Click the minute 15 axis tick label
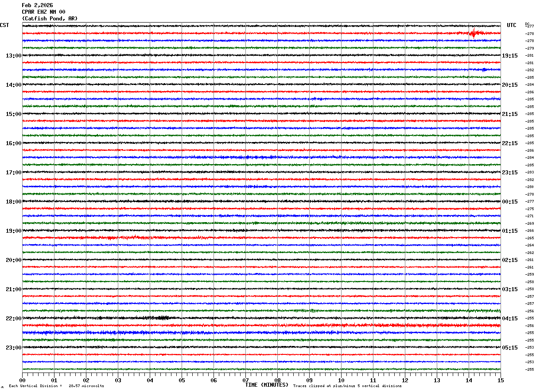The height and width of the screenshot is (392, 536). (501, 380)
